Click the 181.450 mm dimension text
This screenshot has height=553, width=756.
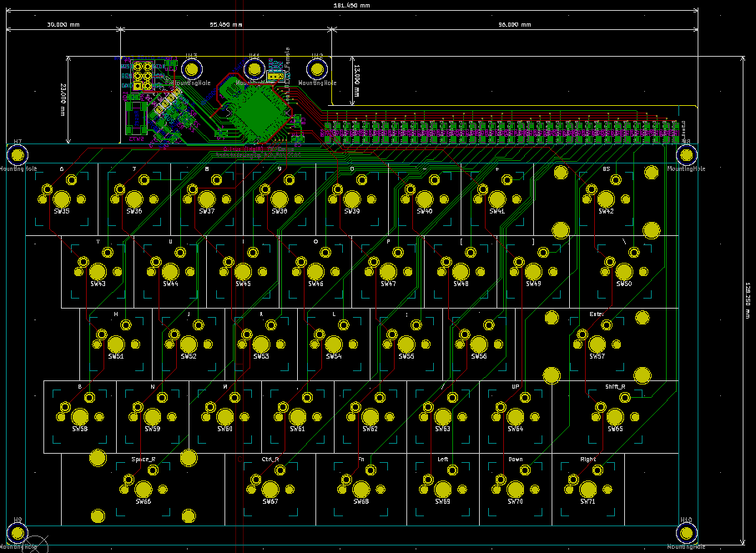pos(352,5)
